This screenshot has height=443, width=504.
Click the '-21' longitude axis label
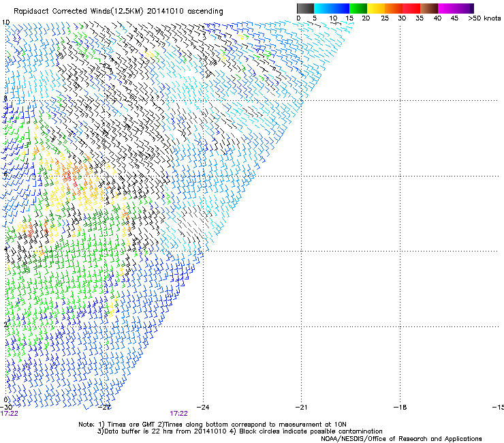[301, 407]
